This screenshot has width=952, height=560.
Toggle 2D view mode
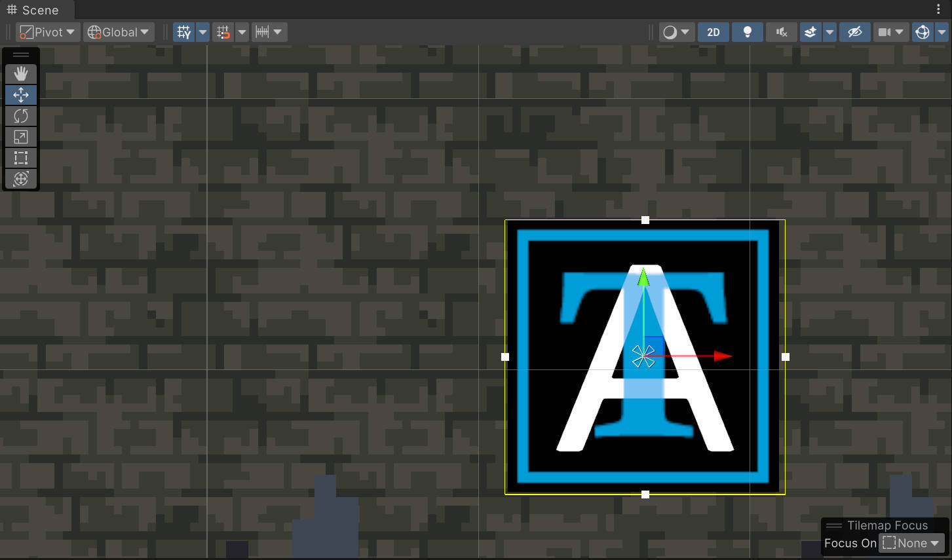[x=714, y=32]
